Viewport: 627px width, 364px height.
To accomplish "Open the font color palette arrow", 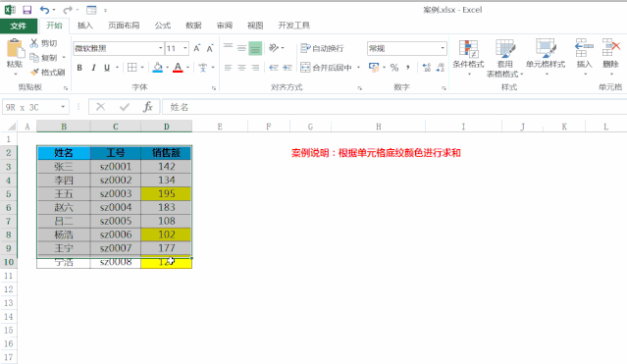I will click(187, 67).
